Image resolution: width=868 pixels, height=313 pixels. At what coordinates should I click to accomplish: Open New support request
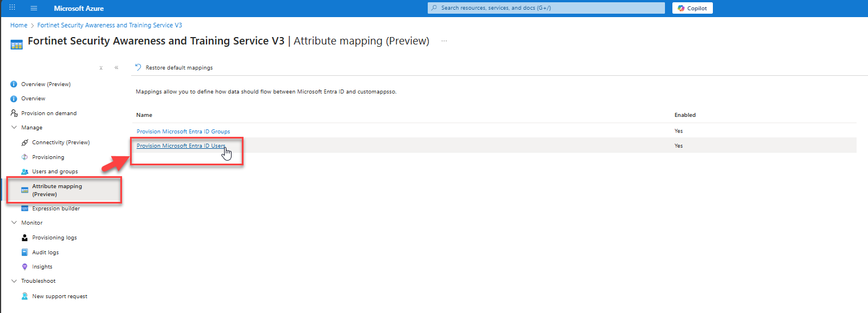[59, 296]
